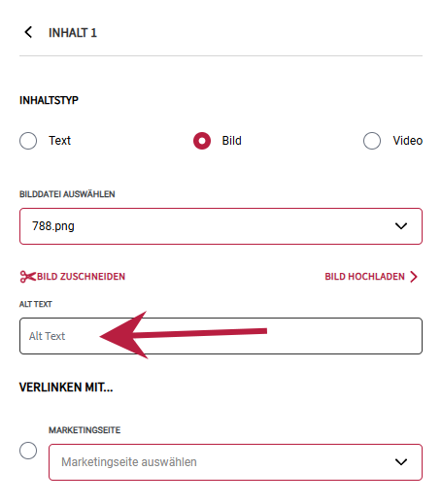The image size is (442, 504).
Task: Enable the Marketingseite link option radio
Action: point(28,451)
